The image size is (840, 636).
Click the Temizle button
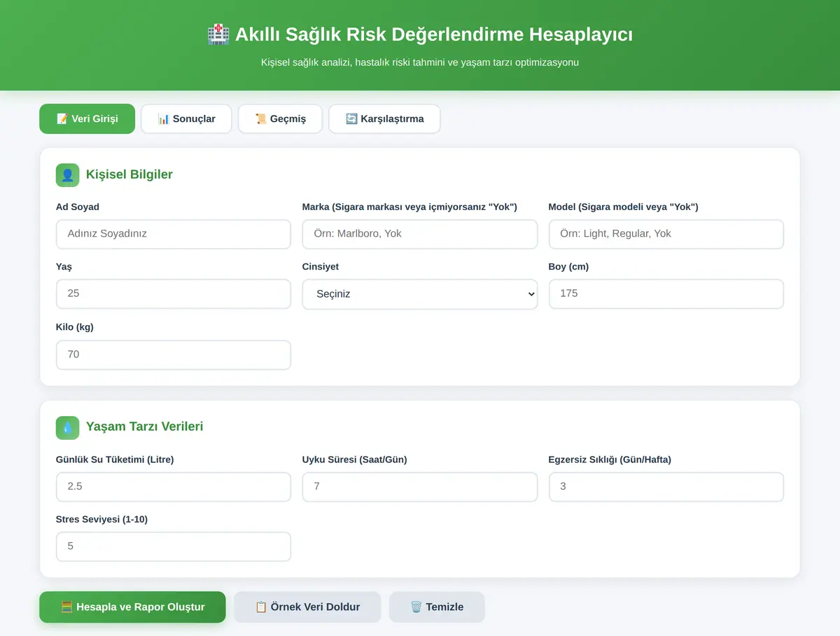pyautogui.click(x=437, y=607)
